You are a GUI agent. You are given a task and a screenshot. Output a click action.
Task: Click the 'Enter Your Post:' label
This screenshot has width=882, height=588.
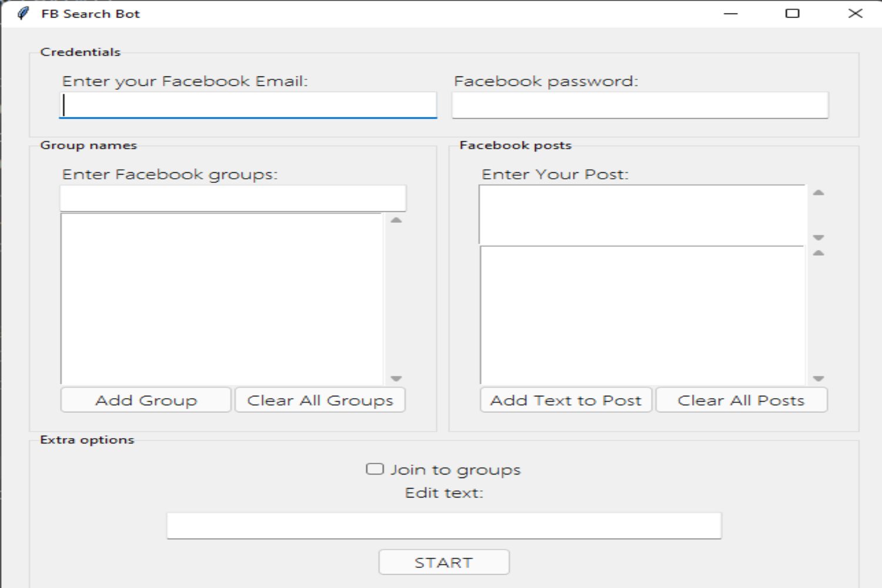555,175
